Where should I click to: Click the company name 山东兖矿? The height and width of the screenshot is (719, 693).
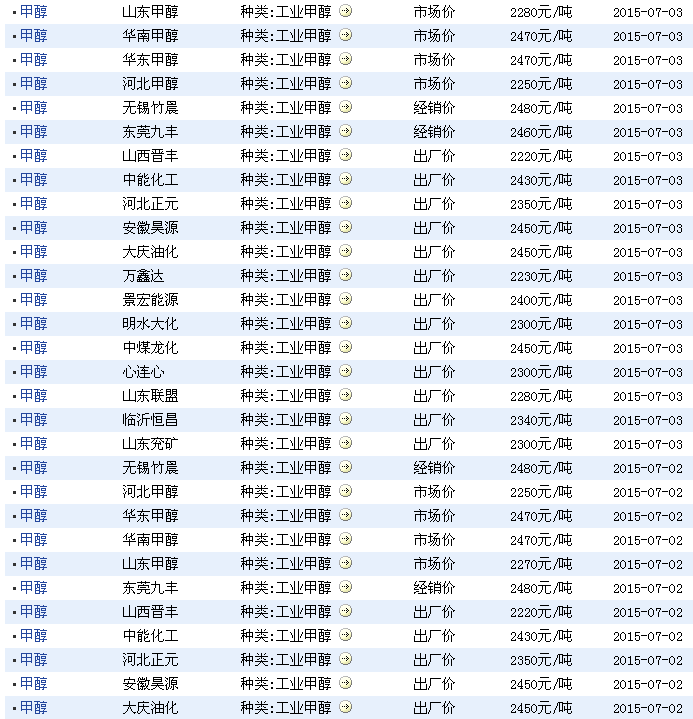pos(150,443)
